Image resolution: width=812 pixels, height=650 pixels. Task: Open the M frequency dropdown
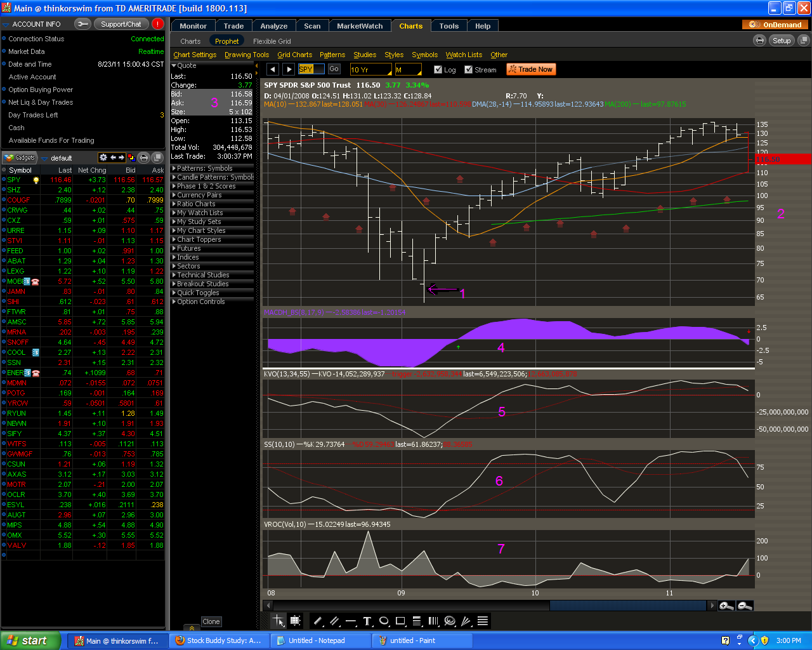click(x=409, y=70)
